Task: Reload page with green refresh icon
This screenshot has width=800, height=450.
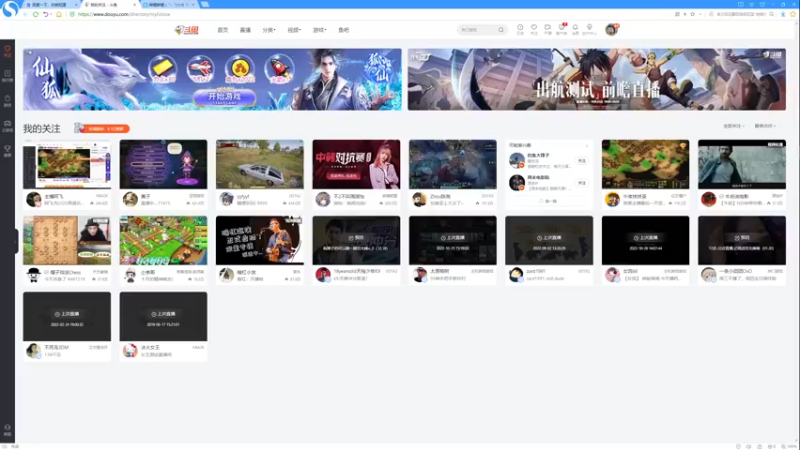Action: 36,14
